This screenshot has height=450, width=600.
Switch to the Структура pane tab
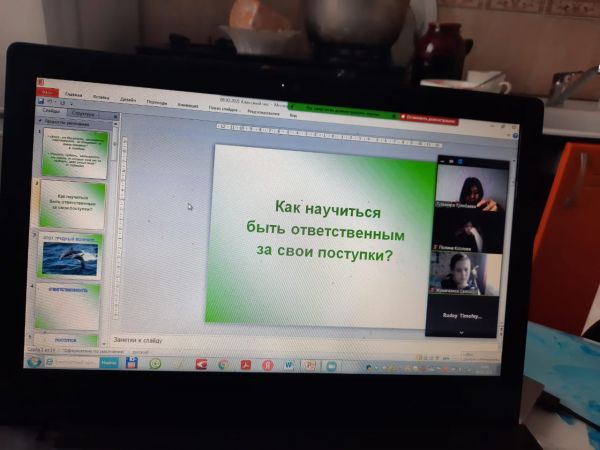pyautogui.click(x=83, y=115)
